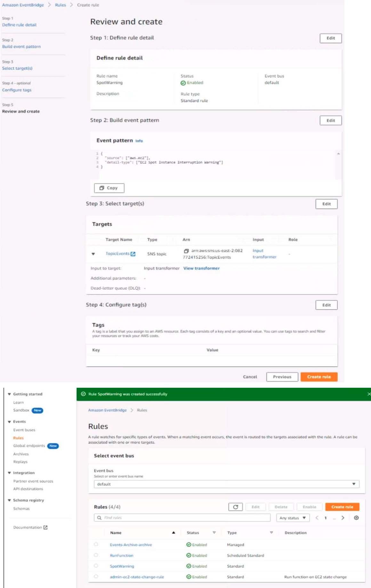The image size is (371, 588).
Task: Click the refresh rules icon button
Action: [x=236, y=507]
